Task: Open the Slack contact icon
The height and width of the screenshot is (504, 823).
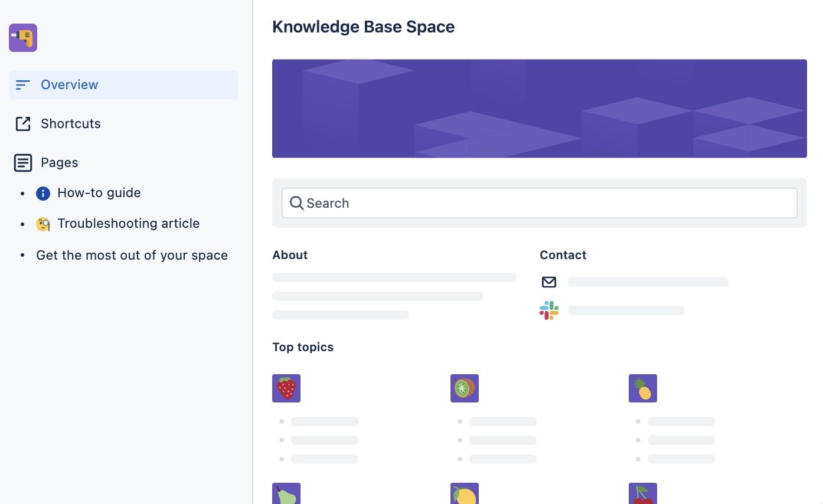Action: (548, 310)
